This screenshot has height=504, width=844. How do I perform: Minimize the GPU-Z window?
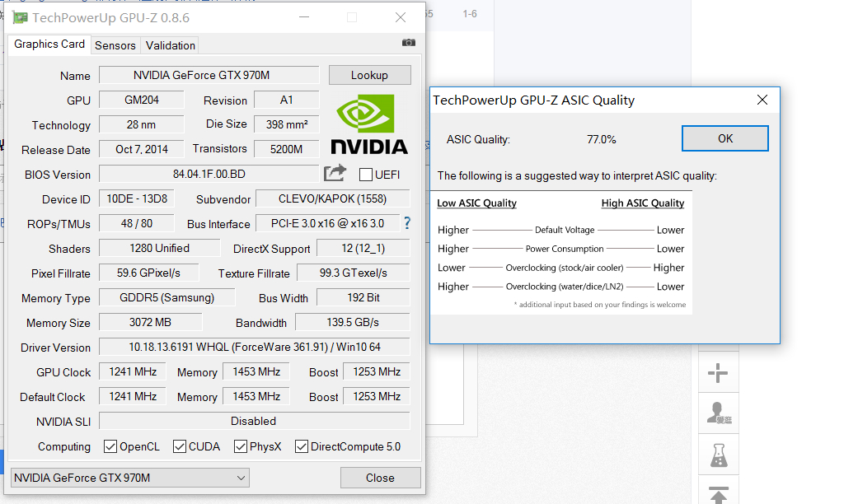(304, 18)
